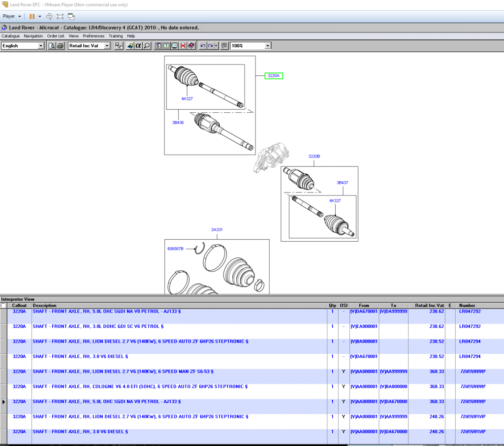Screen dimensions: 504x446
Task: Switch to Unity mode icon
Action: coord(71,16)
